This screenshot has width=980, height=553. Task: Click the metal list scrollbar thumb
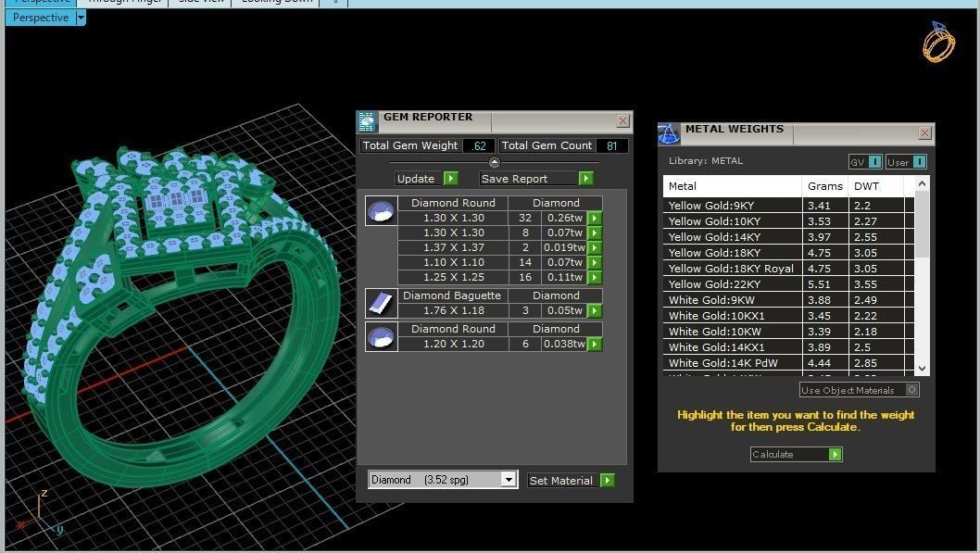922,223
